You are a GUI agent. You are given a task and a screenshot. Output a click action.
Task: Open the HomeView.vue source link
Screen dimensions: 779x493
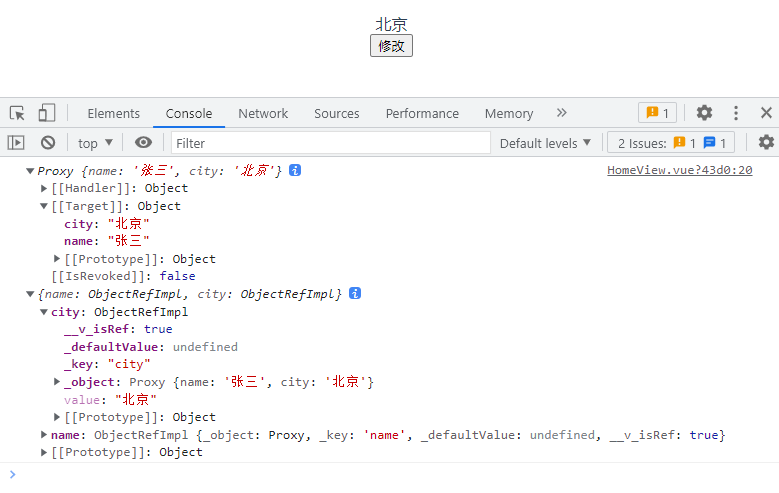pyautogui.click(x=679, y=171)
